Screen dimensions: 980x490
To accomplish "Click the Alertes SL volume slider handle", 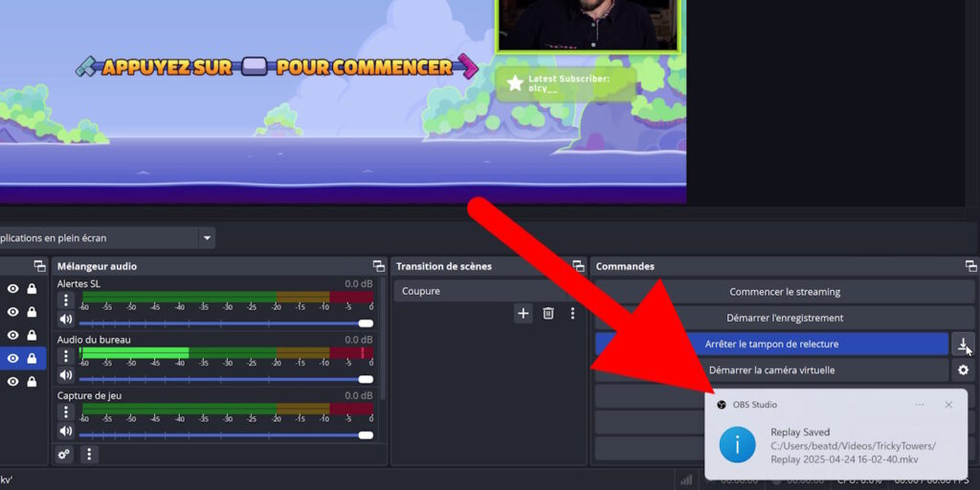I will point(367,323).
